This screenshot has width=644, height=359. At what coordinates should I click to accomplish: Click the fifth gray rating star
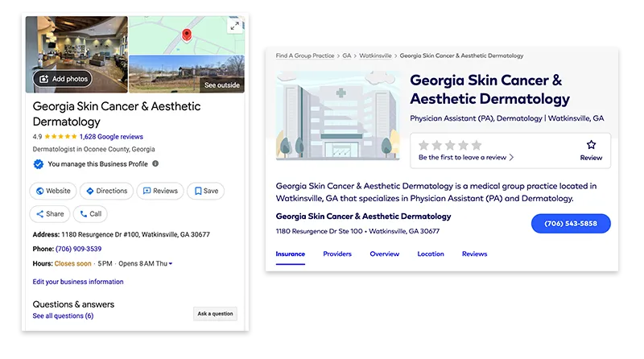tap(477, 145)
